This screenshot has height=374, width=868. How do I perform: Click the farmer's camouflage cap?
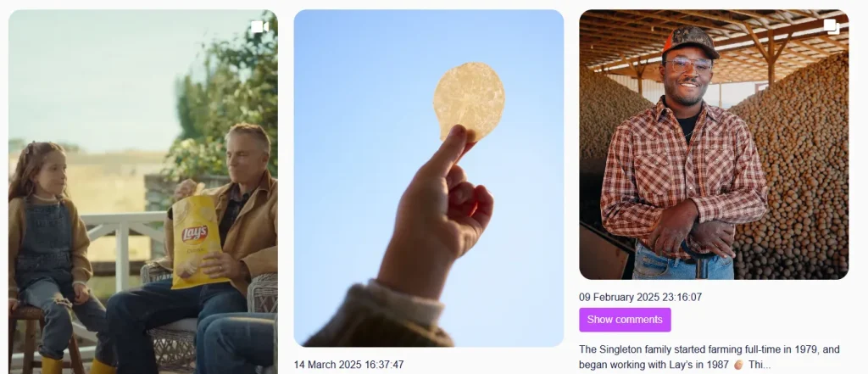tap(690, 41)
